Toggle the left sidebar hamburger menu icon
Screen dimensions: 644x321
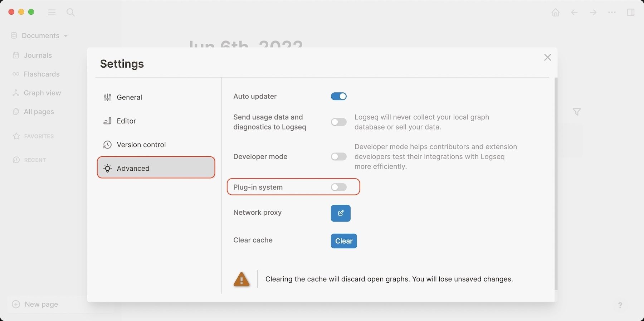pos(52,13)
